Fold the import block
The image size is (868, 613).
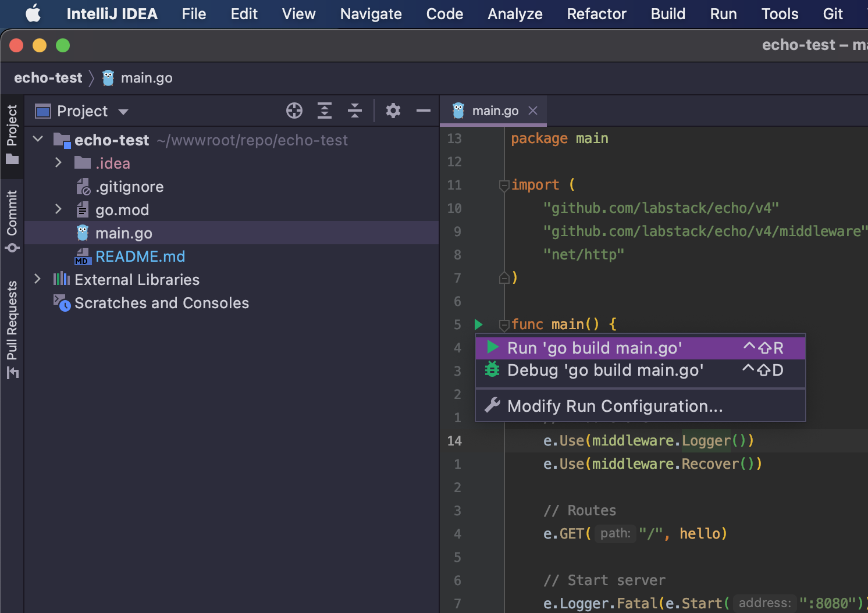point(504,186)
